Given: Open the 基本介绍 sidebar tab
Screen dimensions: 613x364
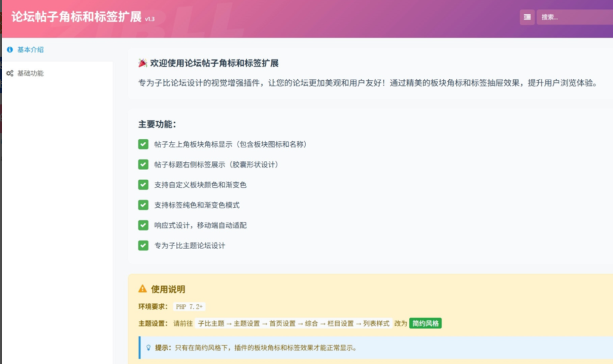Looking at the screenshot, I should click(30, 50).
